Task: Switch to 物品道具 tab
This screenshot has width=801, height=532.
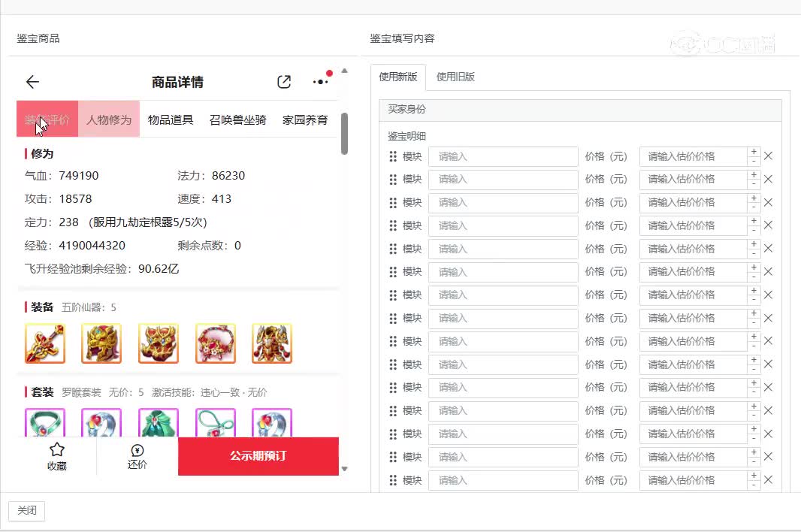Action: (170, 119)
